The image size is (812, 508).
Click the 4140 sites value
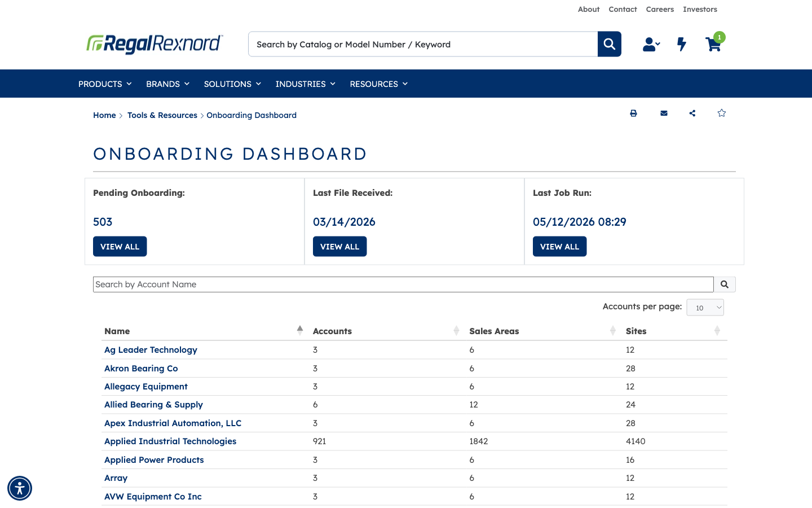636,441
